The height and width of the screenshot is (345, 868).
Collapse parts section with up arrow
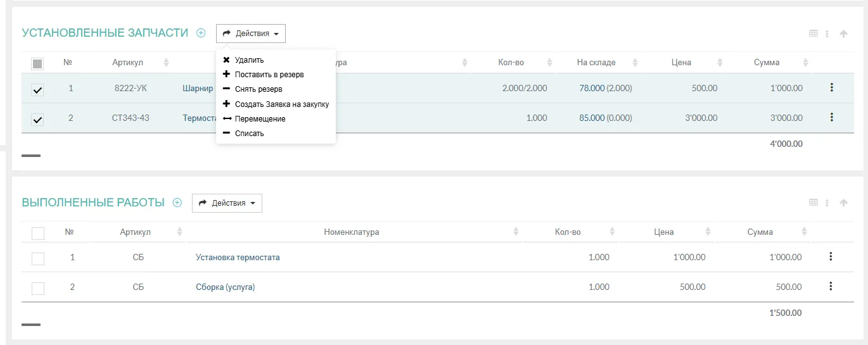tap(843, 34)
